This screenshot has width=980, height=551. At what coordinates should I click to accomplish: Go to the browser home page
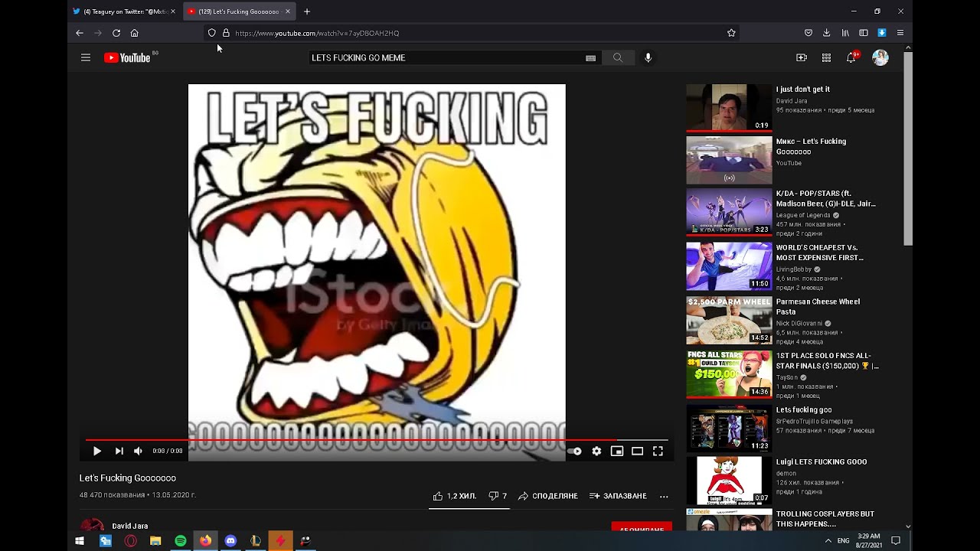tap(135, 33)
